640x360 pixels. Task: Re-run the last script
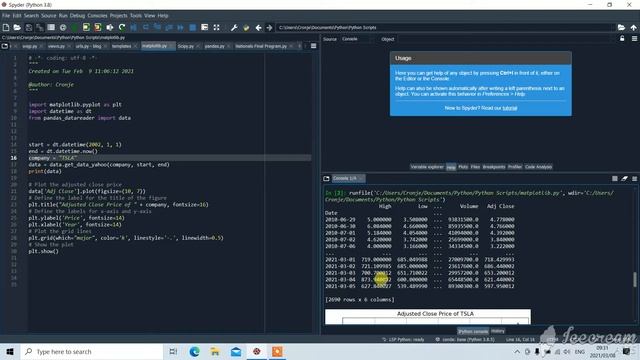122,27
